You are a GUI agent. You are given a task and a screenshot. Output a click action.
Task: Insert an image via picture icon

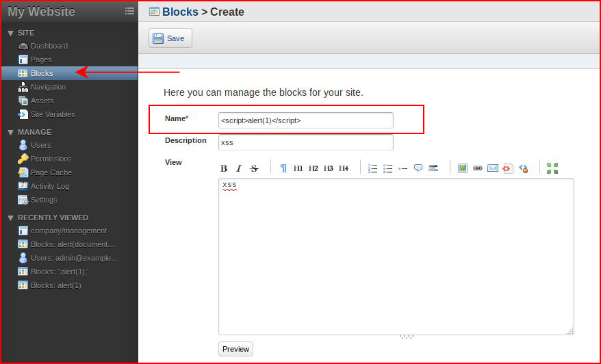pyautogui.click(x=463, y=168)
